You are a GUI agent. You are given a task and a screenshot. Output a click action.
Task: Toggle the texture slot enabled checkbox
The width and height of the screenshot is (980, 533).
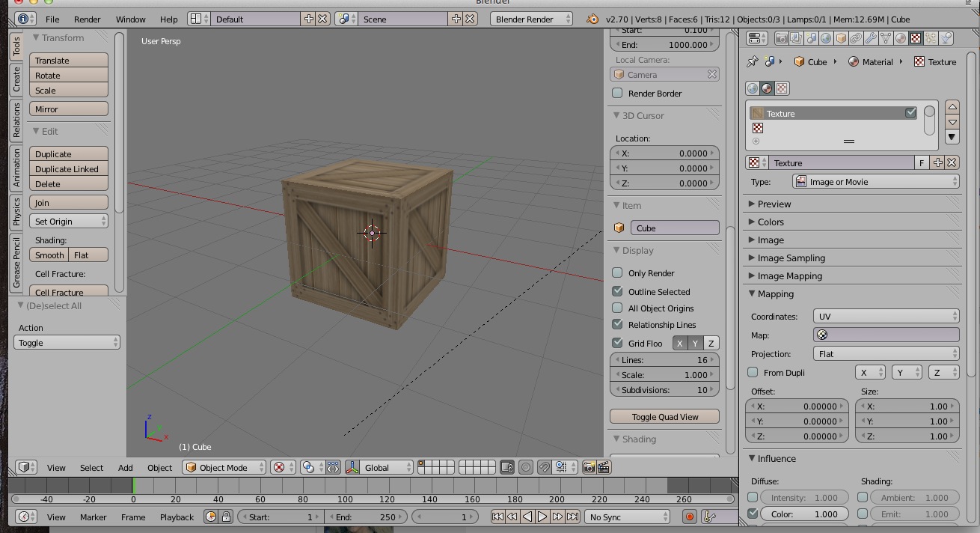tap(910, 113)
